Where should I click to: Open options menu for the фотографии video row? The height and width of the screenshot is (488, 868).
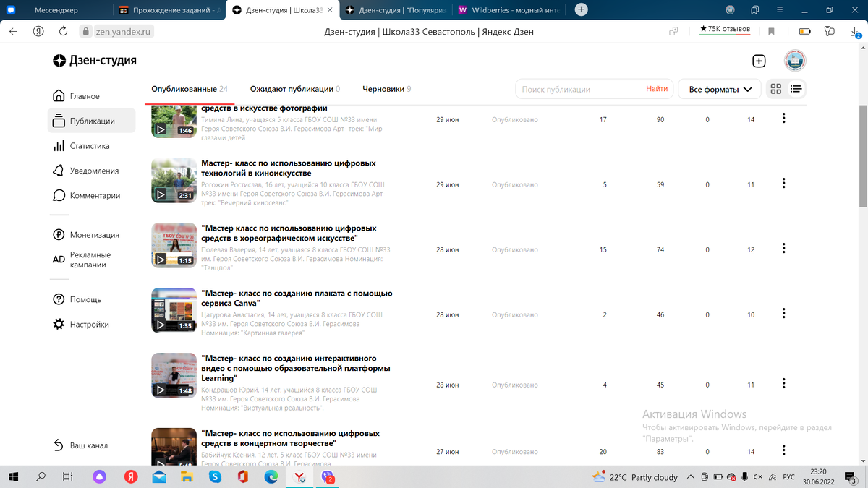click(x=784, y=119)
